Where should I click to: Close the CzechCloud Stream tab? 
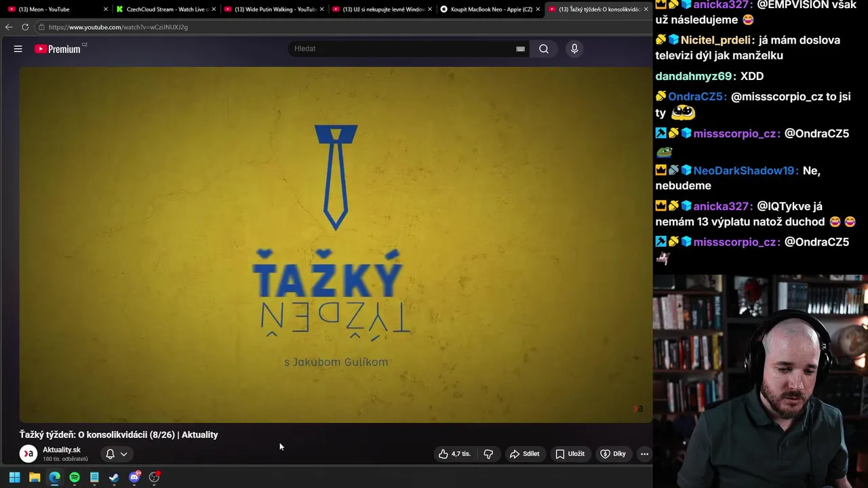pos(214,9)
